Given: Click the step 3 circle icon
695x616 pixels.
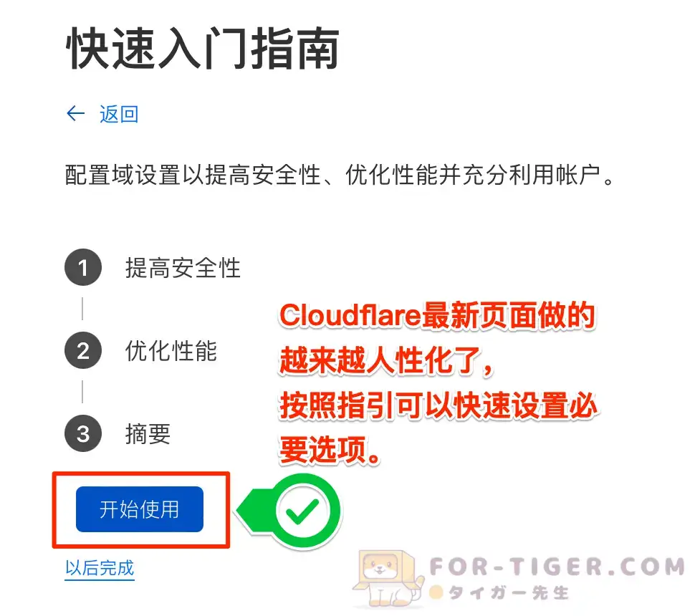Looking at the screenshot, I should (83, 433).
